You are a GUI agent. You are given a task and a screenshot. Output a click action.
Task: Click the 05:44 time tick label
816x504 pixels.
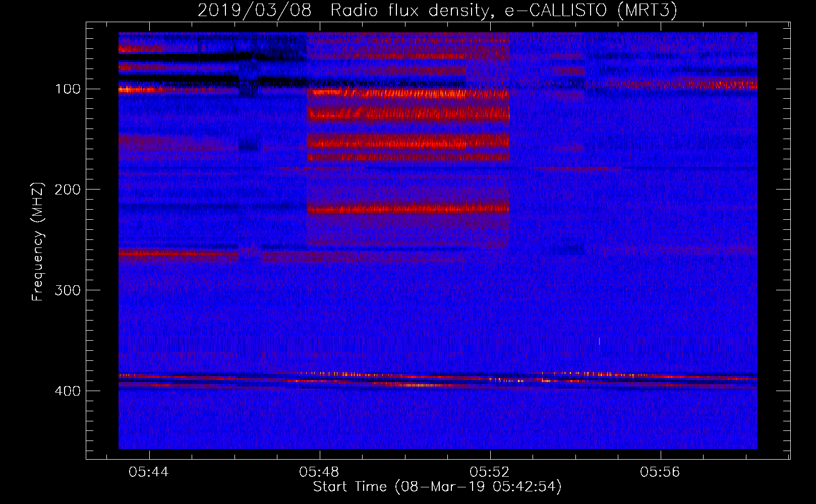click(149, 472)
